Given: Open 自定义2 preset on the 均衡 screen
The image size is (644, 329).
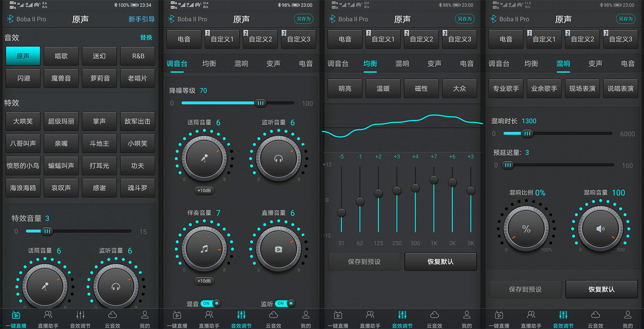Looking at the screenshot, I should click(x=421, y=39).
